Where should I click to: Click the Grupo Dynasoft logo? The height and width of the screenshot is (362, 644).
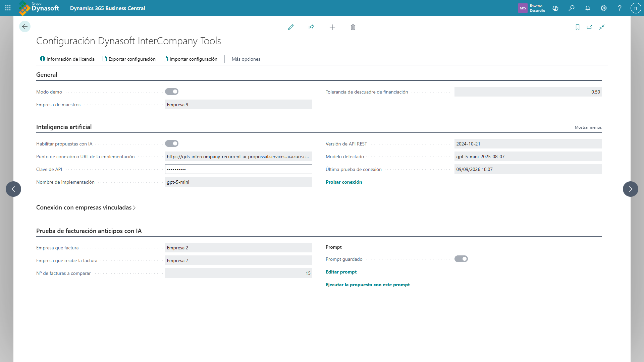pos(39,8)
